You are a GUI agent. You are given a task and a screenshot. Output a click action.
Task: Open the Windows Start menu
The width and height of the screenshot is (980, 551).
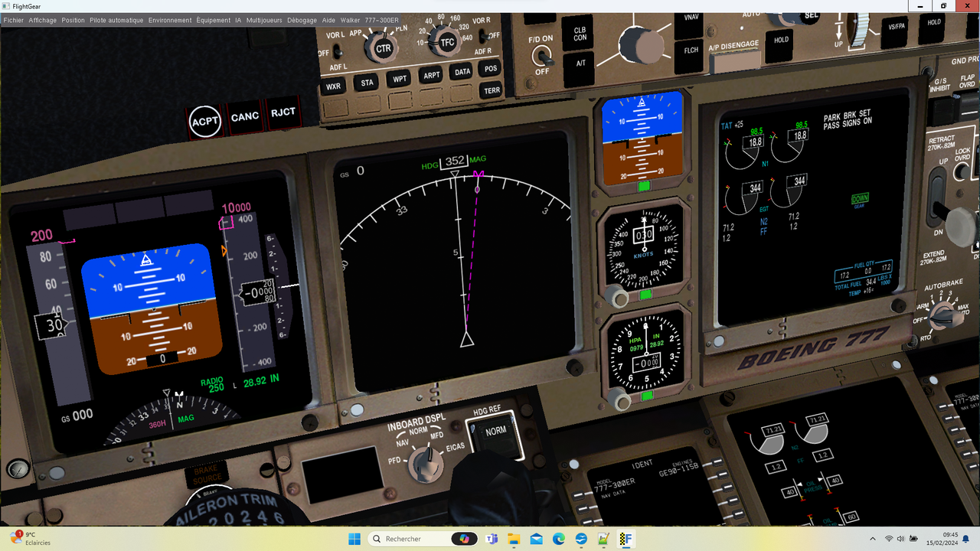(354, 539)
